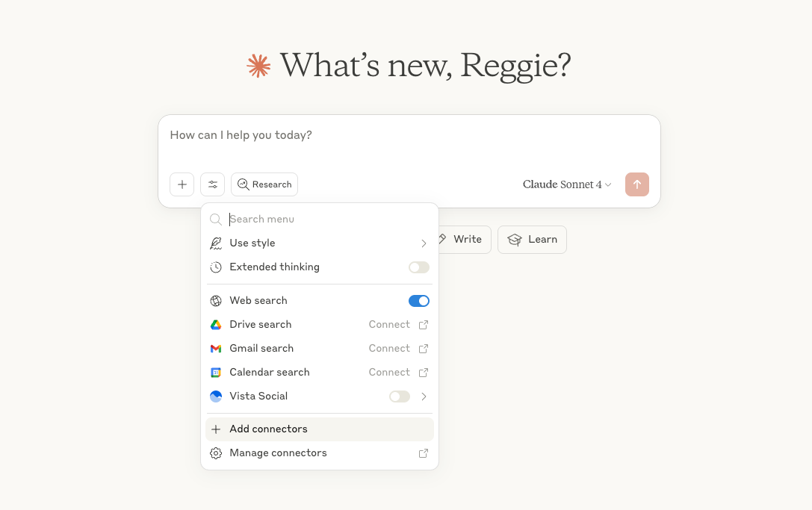Click the Extended thinking clock icon
Screen dimensions: 812x510
pos(216,267)
